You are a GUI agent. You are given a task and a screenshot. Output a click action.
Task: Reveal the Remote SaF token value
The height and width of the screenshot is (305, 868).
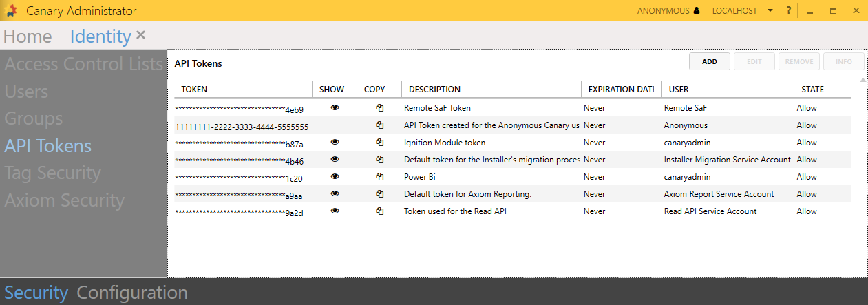(x=335, y=108)
